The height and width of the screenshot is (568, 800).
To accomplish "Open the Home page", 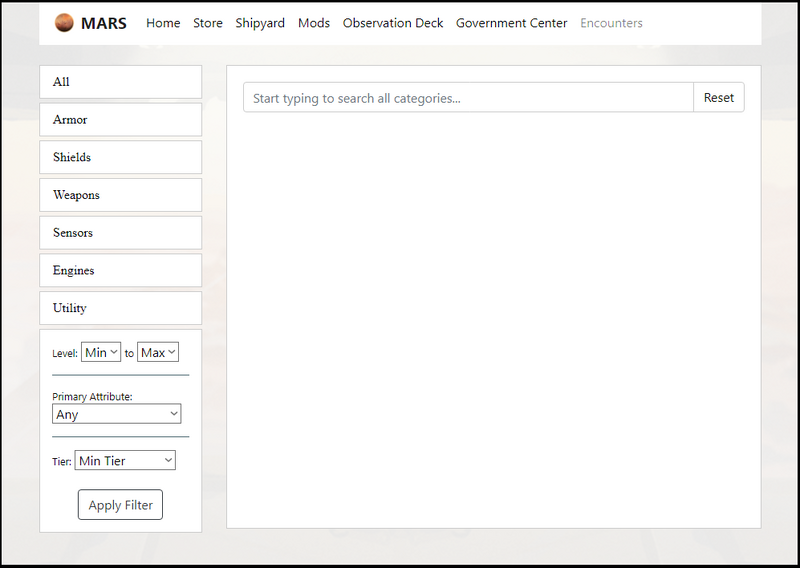I will (163, 23).
